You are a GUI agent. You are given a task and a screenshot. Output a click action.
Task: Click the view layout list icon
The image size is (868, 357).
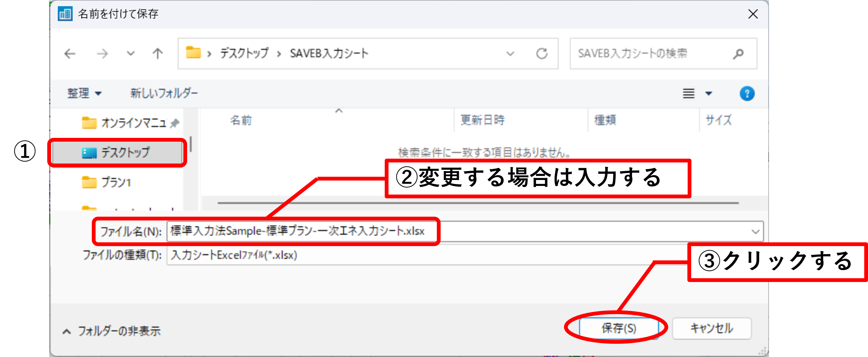(x=688, y=93)
